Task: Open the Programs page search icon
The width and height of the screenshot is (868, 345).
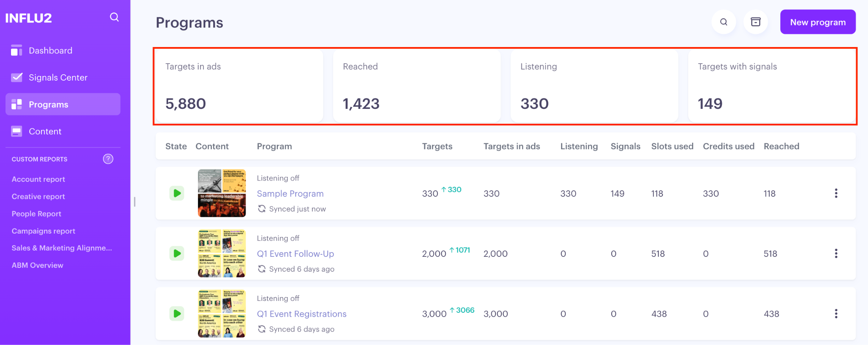Action: coord(723,22)
